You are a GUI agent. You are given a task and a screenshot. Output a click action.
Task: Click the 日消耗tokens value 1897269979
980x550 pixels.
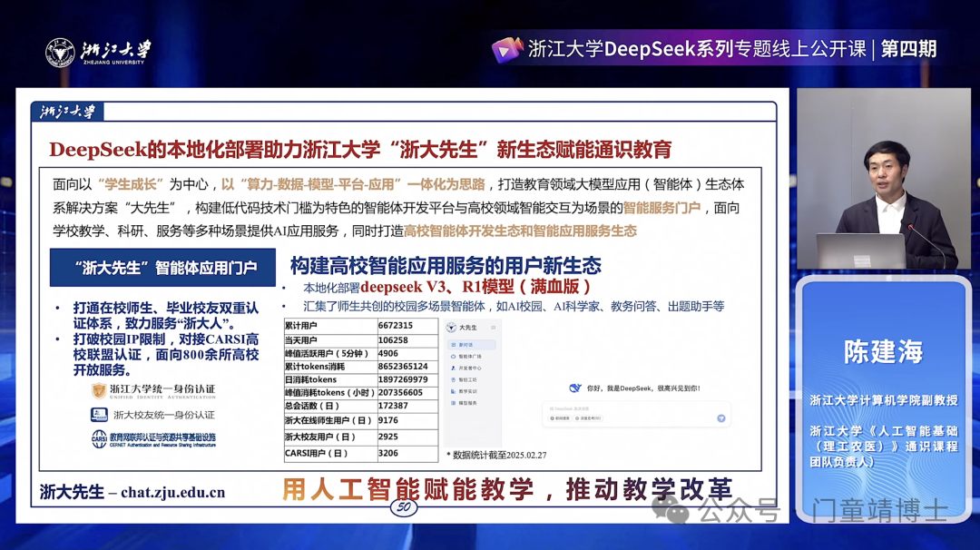click(403, 379)
